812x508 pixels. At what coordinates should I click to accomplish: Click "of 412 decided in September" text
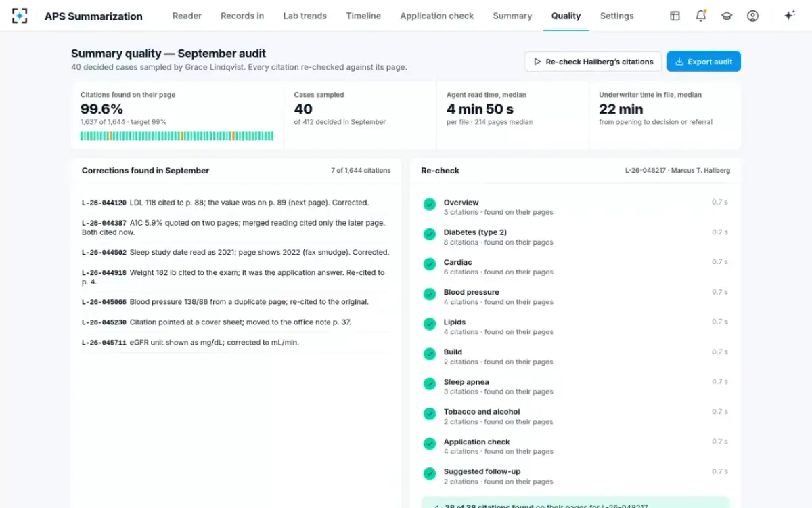[340, 122]
